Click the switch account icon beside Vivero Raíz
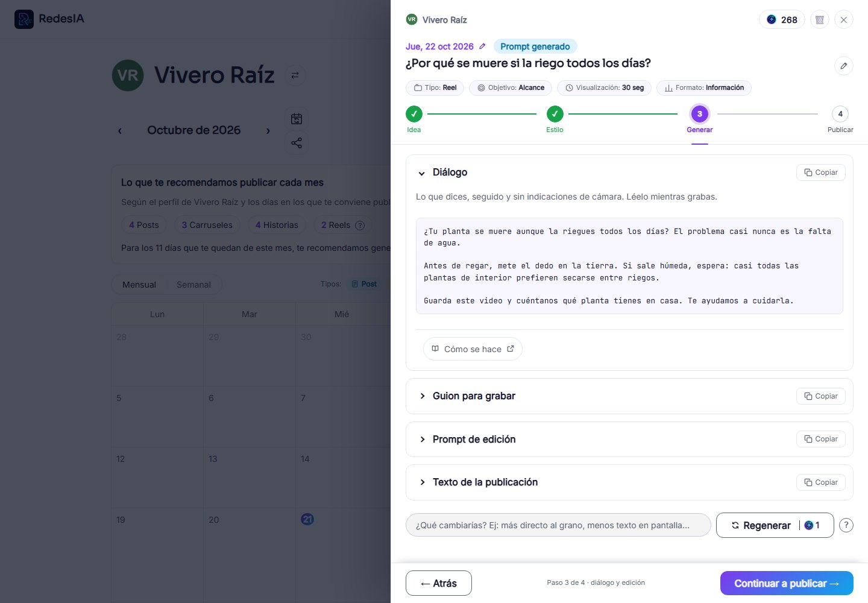The width and height of the screenshot is (868, 603). 295,75
